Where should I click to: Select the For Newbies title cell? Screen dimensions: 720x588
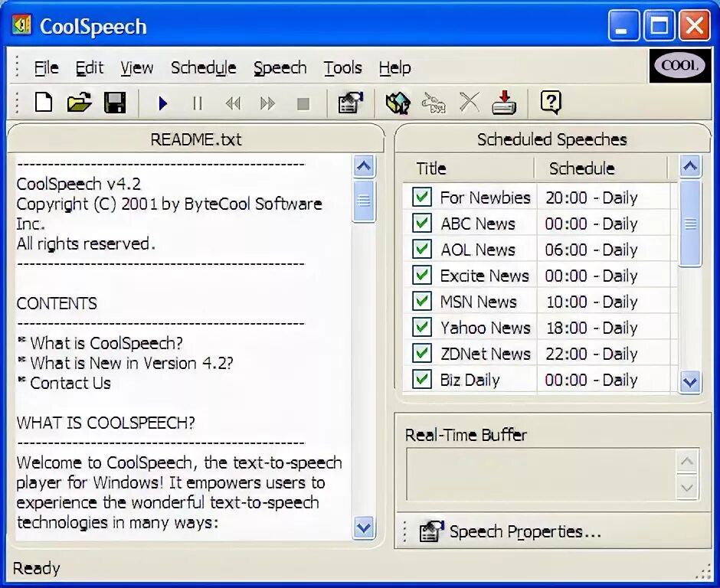[x=485, y=198]
